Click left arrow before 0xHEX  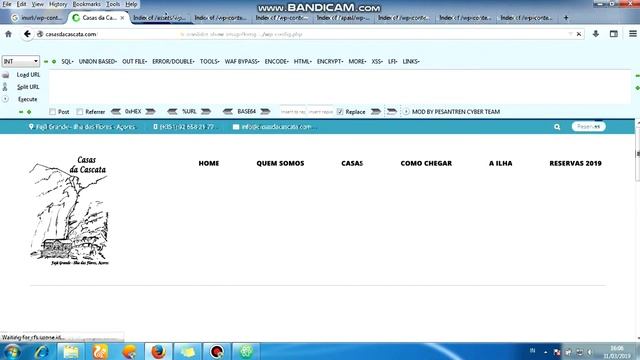pyautogui.click(x=116, y=111)
